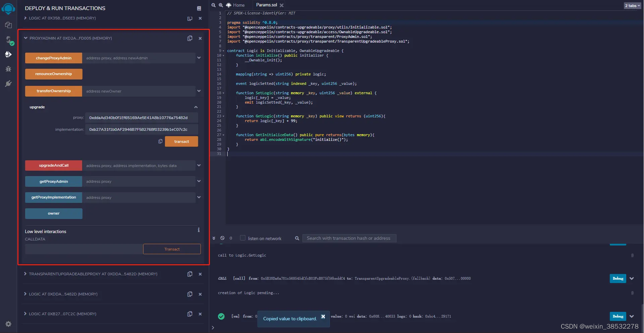Collapse the terminal with double-chevron icon

[x=214, y=238]
